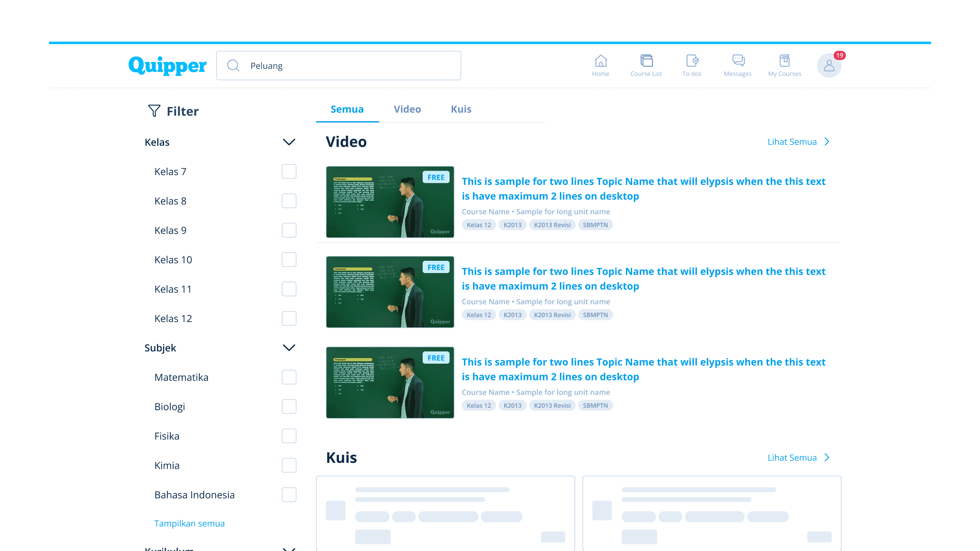Click the user profile avatar icon
The height and width of the screenshot is (551, 980).
[829, 66]
